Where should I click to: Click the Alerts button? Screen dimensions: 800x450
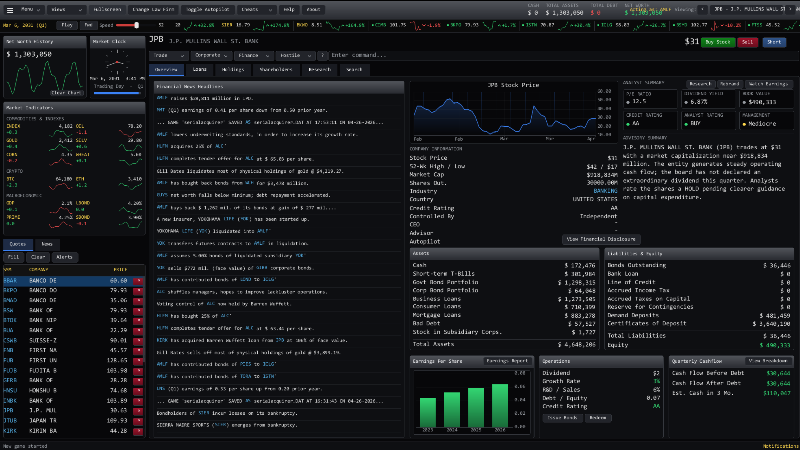click(64, 257)
